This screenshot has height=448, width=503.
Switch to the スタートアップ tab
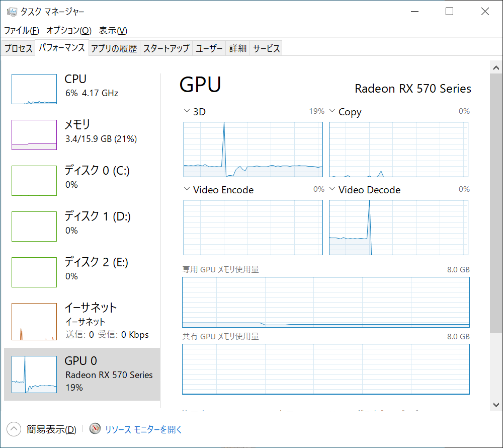[166, 48]
